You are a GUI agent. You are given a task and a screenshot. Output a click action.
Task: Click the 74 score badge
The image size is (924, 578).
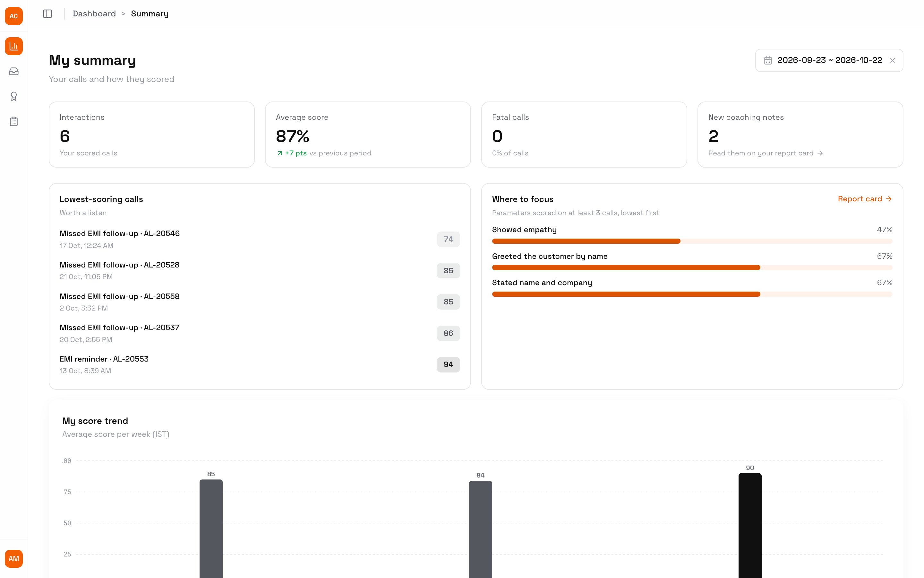[448, 239]
